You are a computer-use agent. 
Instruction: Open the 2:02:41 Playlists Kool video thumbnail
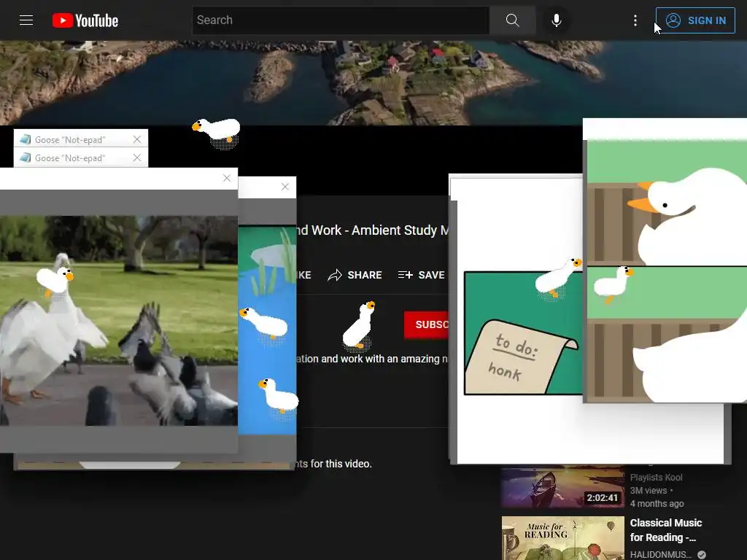562,486
